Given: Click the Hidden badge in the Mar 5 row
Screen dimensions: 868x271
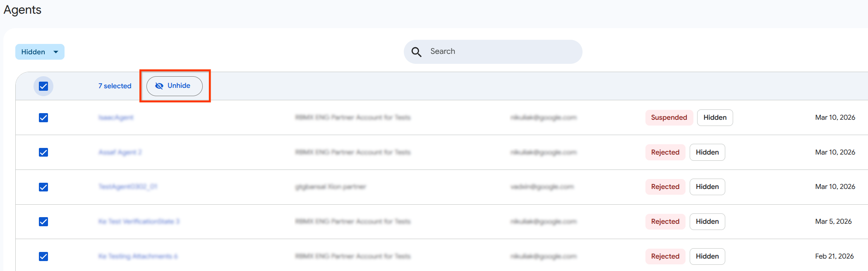Looking at the screenshot, I should coord(707,222).
